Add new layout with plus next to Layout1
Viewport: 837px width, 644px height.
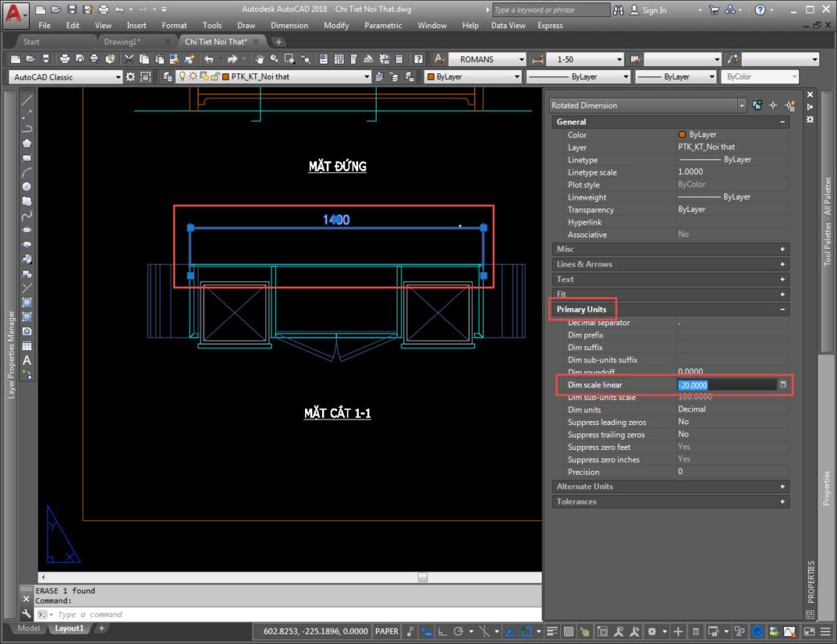coord(101,629)
